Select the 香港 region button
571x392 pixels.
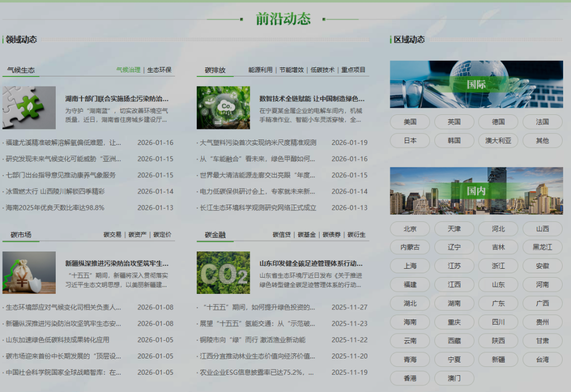(x=410, y=378)
